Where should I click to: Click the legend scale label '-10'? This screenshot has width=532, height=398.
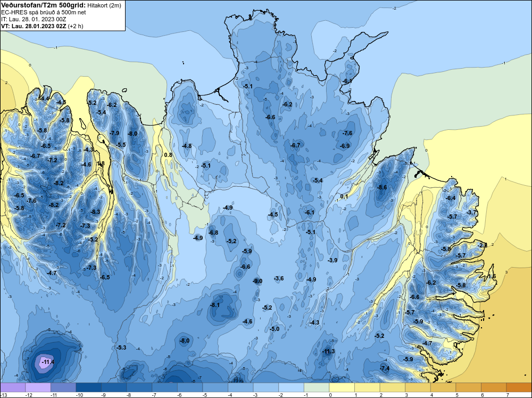(x=79, y=395)
